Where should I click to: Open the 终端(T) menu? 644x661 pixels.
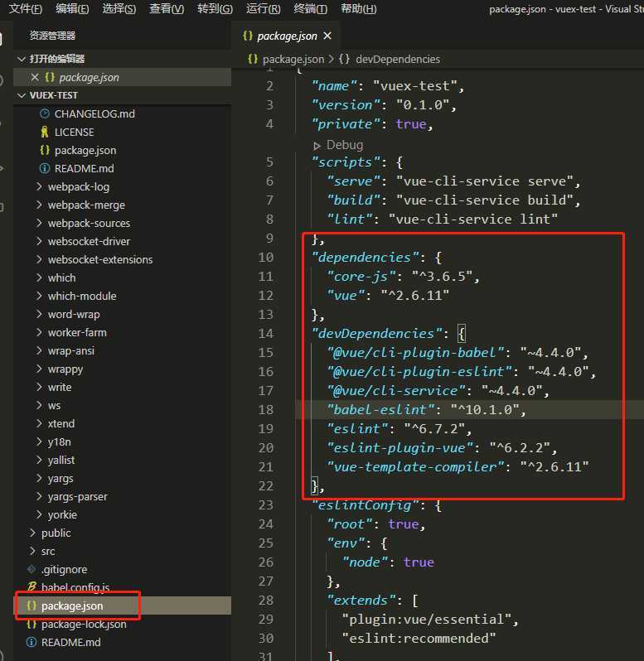click(311, 8)
